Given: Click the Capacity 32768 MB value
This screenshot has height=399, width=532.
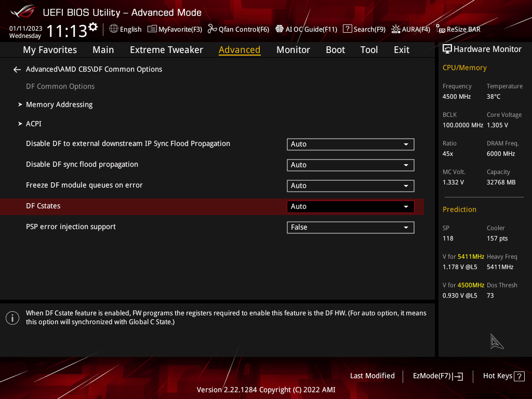Looking at the screenshot, I should tap(501, 182).
